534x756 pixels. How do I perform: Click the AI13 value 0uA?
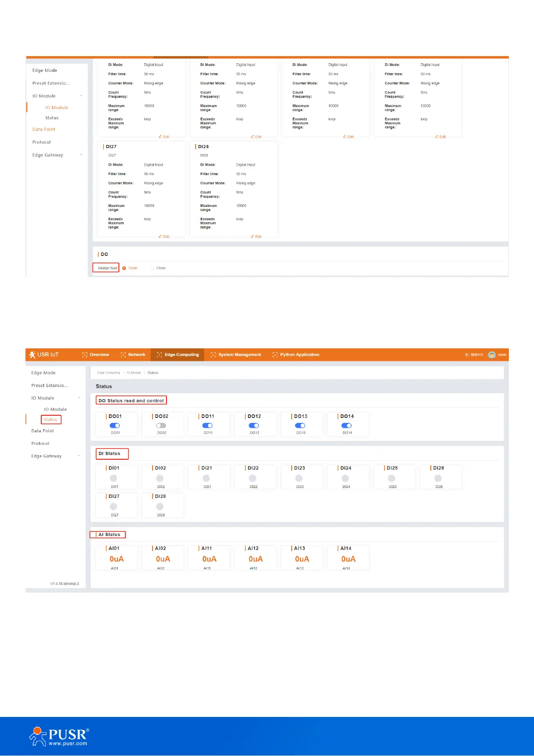pyautogui.click(x=302, y=559)
